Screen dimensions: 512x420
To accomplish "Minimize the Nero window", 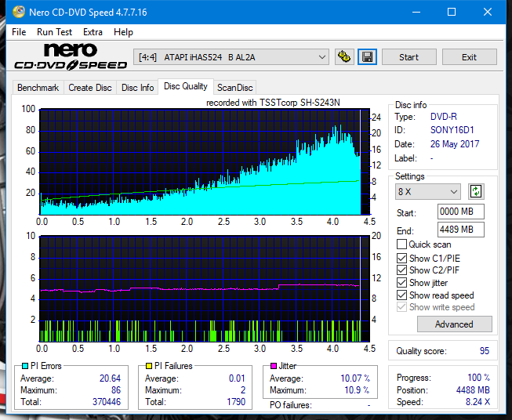I will [416, 12].
